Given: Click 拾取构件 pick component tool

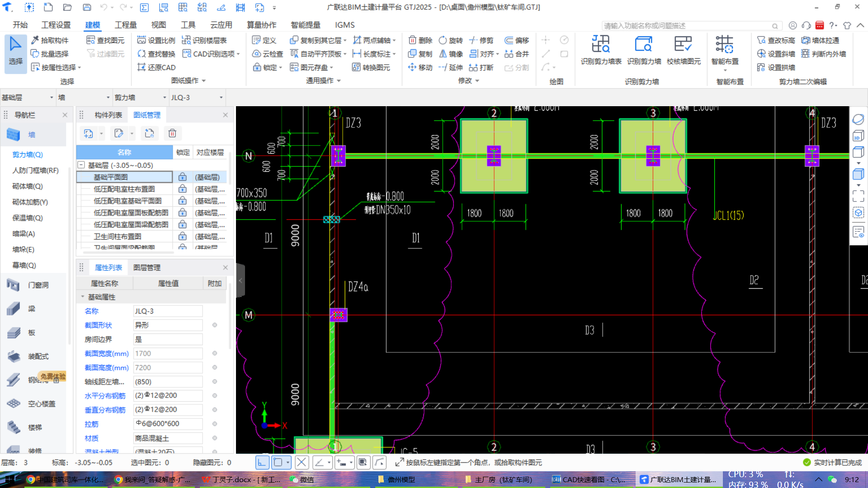Looking at the screenshot, I should pos(50,40).
